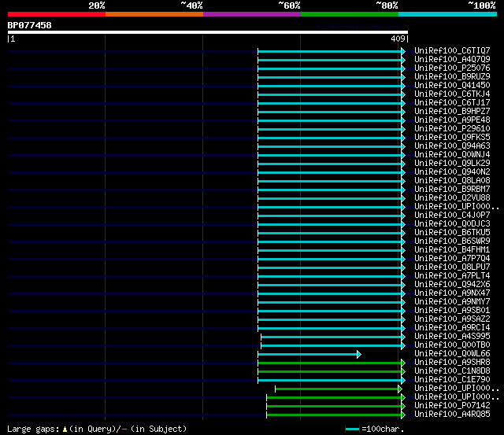The height and width of the screenshot is (435, 504).
Task: Select the UniRef100_A9NX47 label
Action: 452,293
